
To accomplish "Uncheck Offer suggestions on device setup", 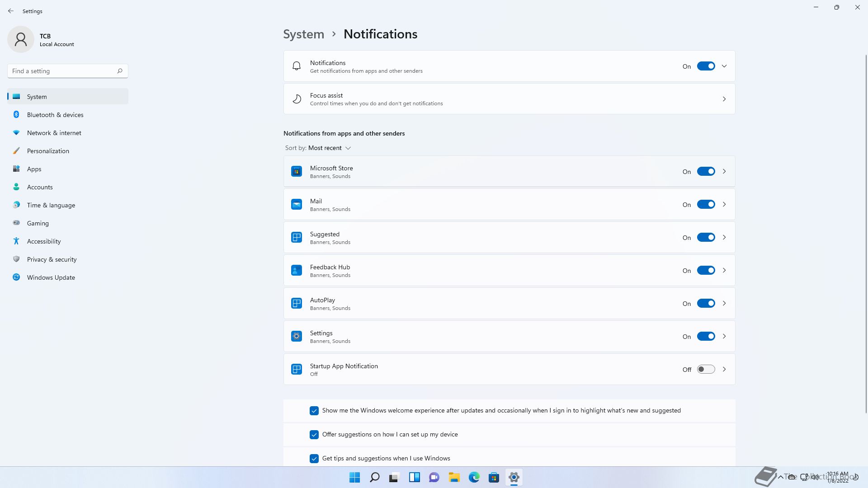I will pyautogui.click(x=314, y=435).
